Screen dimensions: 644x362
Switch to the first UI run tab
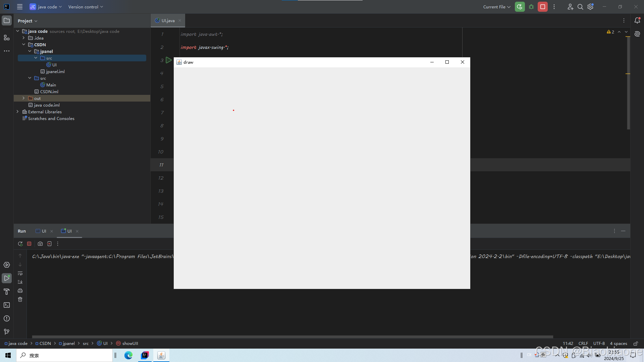point(44,231)
